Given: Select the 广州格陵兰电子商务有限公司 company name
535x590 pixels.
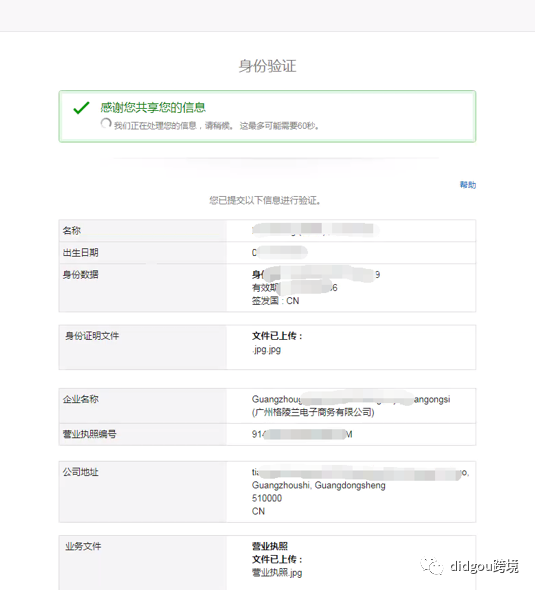Looking at the screenshot, I should pyautogui.click(x=313, y=412).
